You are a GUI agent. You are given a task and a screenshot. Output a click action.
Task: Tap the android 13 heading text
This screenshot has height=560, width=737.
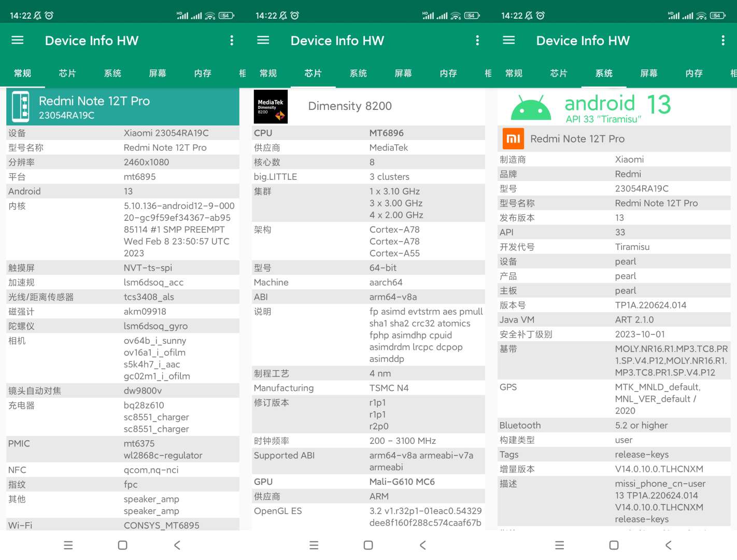(x=617, y=104)
